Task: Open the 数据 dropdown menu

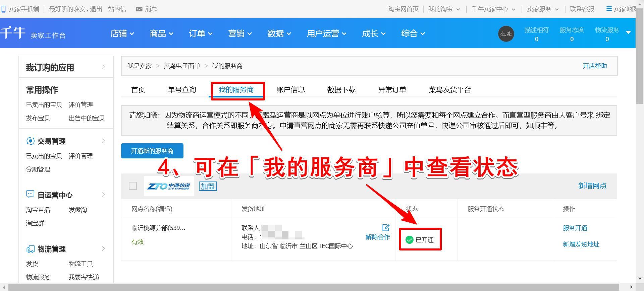Action: coord(279,33)
